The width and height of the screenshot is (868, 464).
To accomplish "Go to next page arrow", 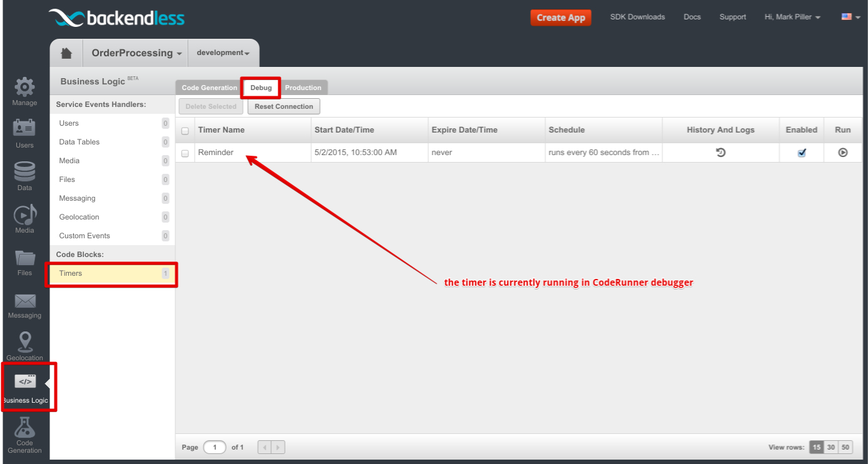I will tap(278, 447).
